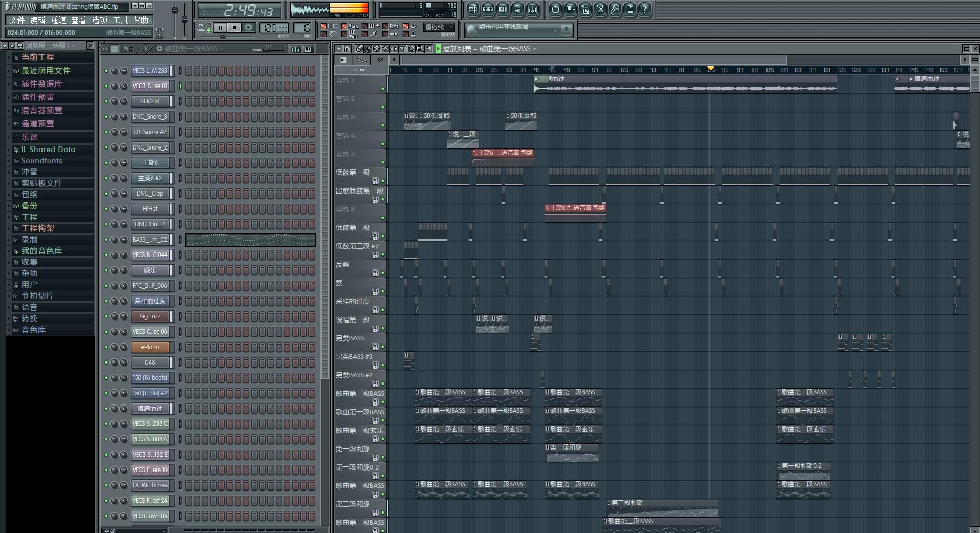Click the one-click recording microphone icon
This screenshot has width=980, height=533.
[615, 9]
